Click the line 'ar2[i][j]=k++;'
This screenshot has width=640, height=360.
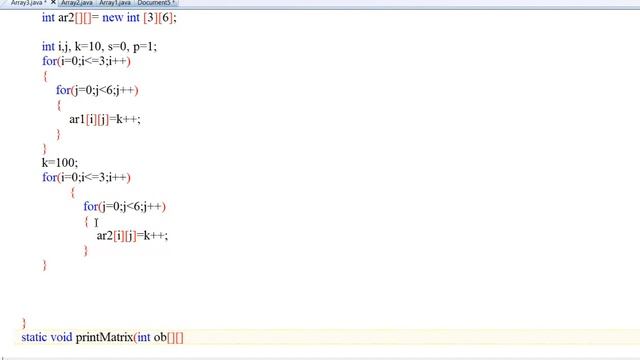point(132,236)
